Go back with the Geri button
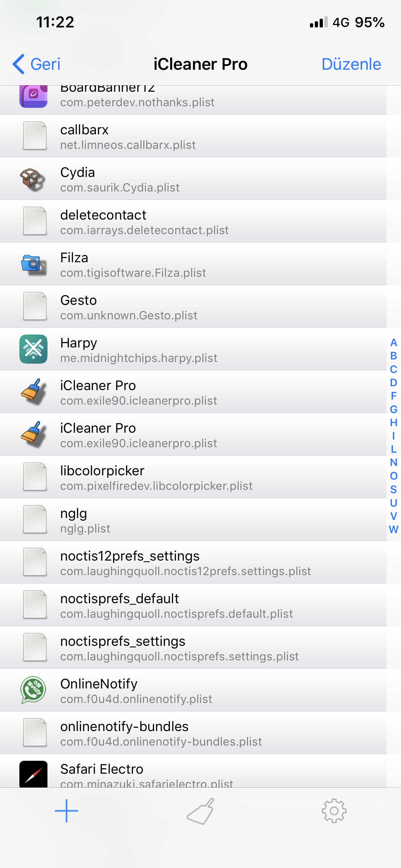Viewport: 401px width, 868px height. pyautogui.click(x=36, y=64)
